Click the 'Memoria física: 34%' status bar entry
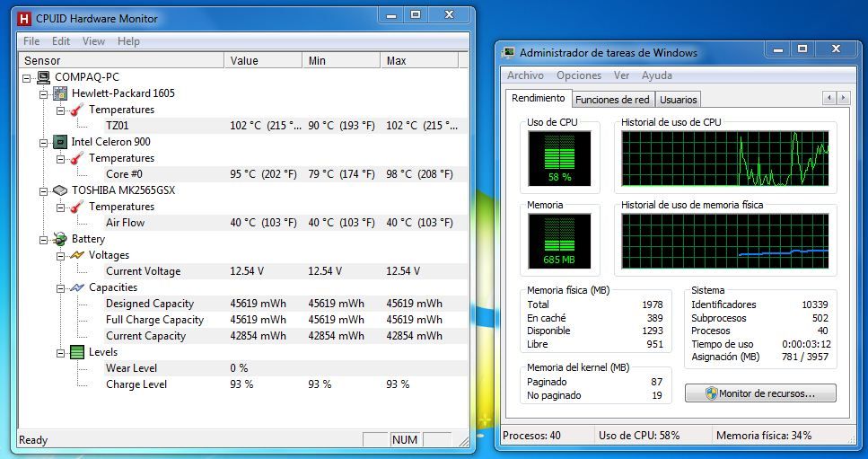Viewport: 868px width, 459px height. pyautogui.click(x=764, y=436)
